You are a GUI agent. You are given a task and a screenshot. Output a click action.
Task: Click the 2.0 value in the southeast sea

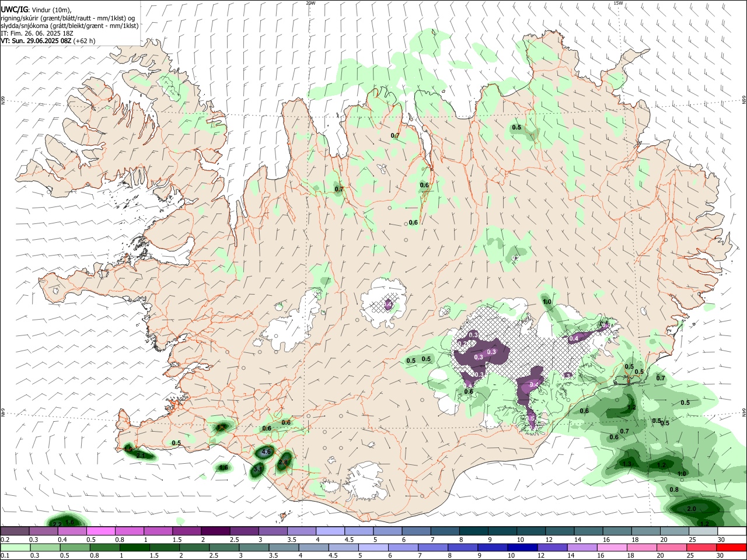tap(692, 509)
